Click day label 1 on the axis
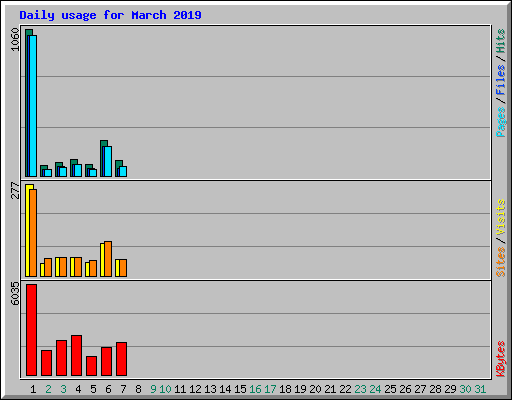512x400 pixels. click(x=33, y=389)
